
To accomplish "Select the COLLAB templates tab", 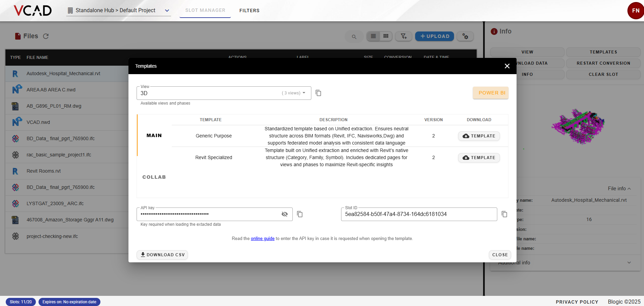I will pos(154,177).
